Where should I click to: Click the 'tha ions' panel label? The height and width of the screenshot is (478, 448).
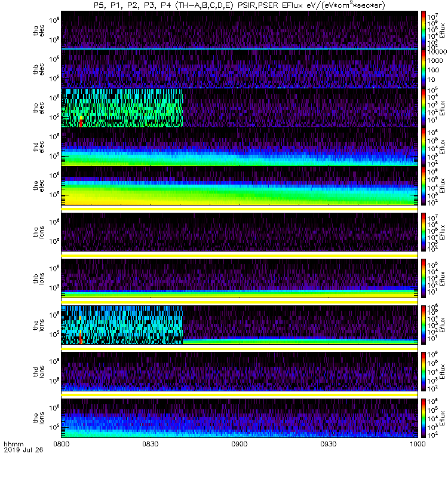pyautogui.click(x=38, y=232)
